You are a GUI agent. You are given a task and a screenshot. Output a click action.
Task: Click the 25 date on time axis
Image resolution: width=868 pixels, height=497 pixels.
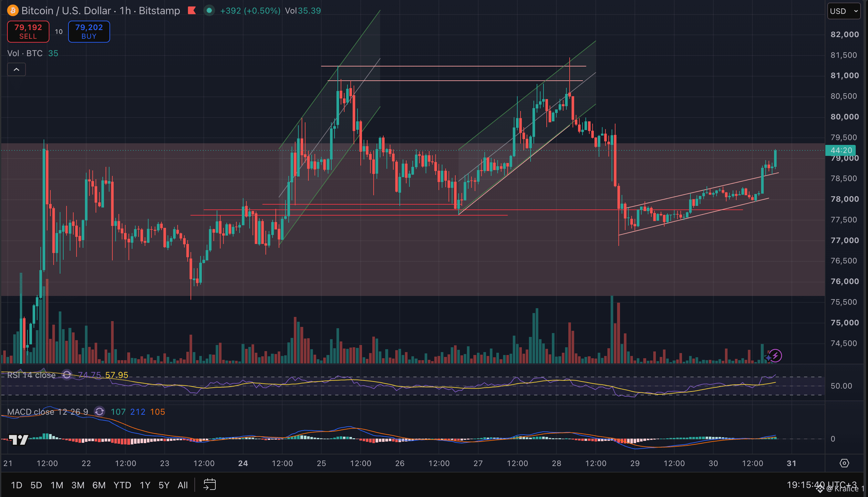tap(321, 463)
